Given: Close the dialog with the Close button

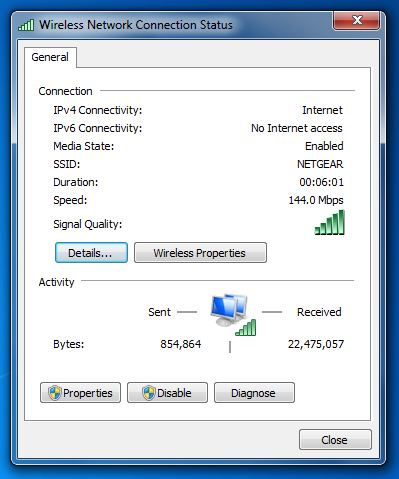Looking at the screenshot, I should coord(335,440).
